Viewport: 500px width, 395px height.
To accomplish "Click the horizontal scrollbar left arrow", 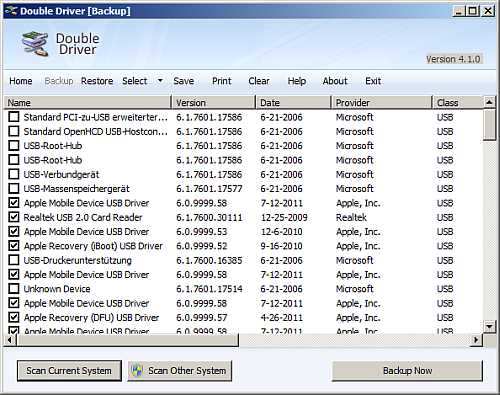I will click(x=9, y=340).
